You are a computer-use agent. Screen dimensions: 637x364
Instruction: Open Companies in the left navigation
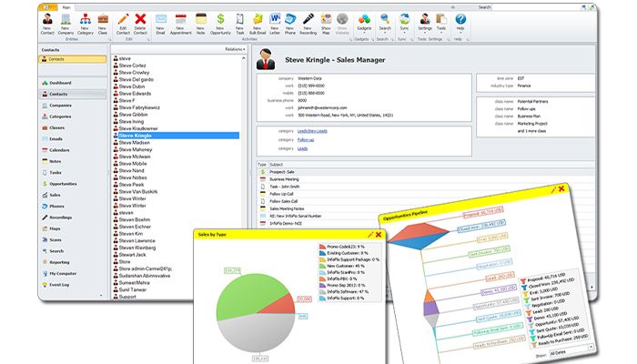[x=60, y=106]
